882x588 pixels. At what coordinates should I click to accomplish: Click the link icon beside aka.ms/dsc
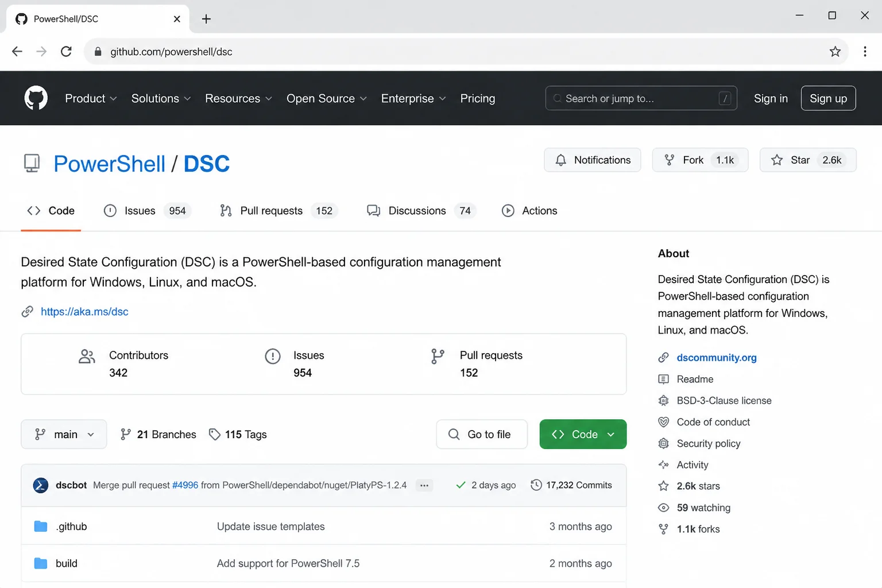tap(27, 312)
